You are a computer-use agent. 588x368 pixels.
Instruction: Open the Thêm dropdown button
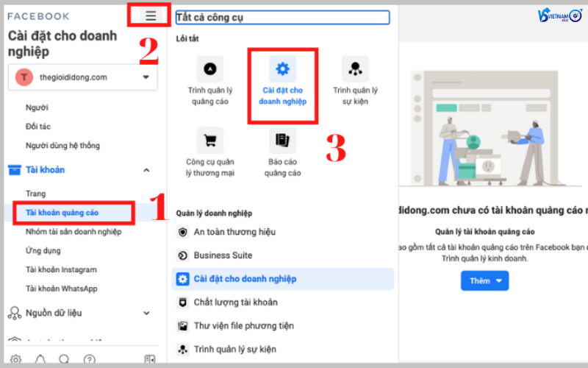click(x=484, y=280)
